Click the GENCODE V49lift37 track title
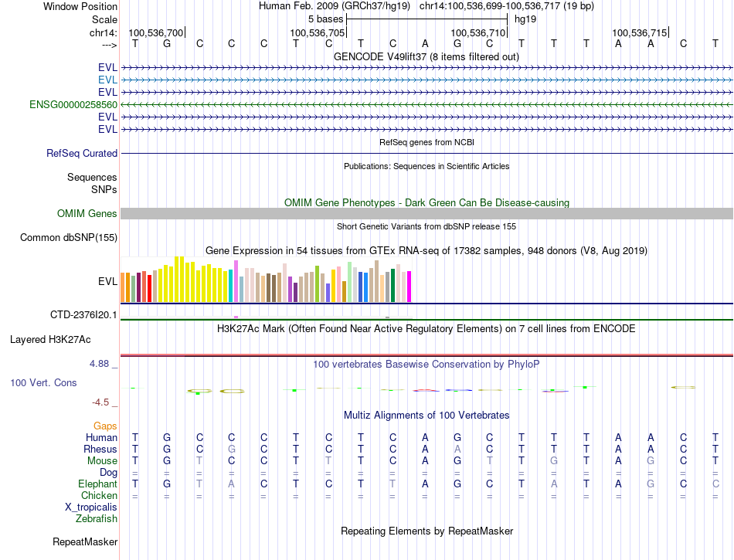 (426, 56)
